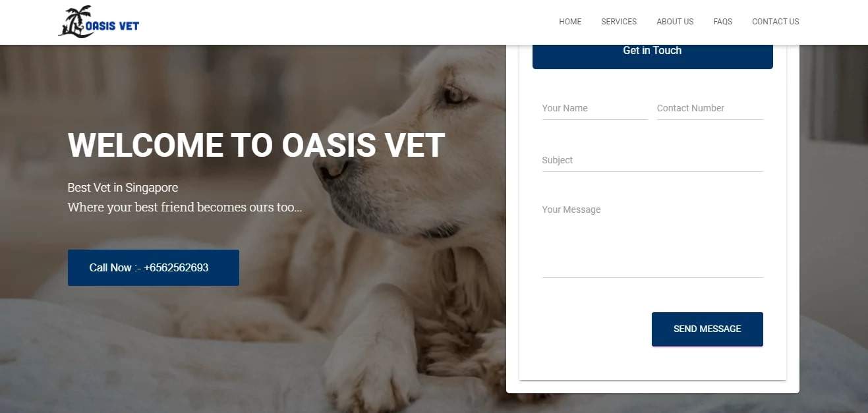The width and height of the screenshot is (868, 413).
Task: Go to the SERVICES page
Action: click(x=619, y=22)
